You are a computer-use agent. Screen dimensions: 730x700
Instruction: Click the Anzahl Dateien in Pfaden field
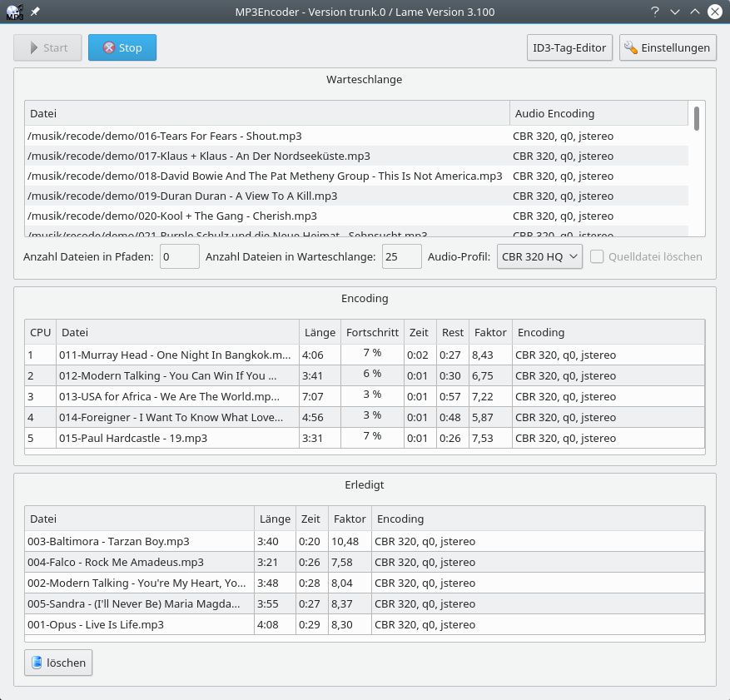pyautogui.click(x=180, y=256)
